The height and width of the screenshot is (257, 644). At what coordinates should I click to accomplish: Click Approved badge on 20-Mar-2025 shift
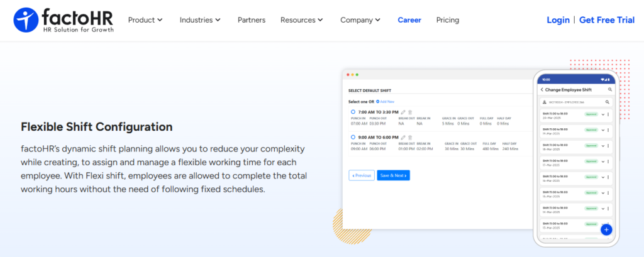click(591, 114)
